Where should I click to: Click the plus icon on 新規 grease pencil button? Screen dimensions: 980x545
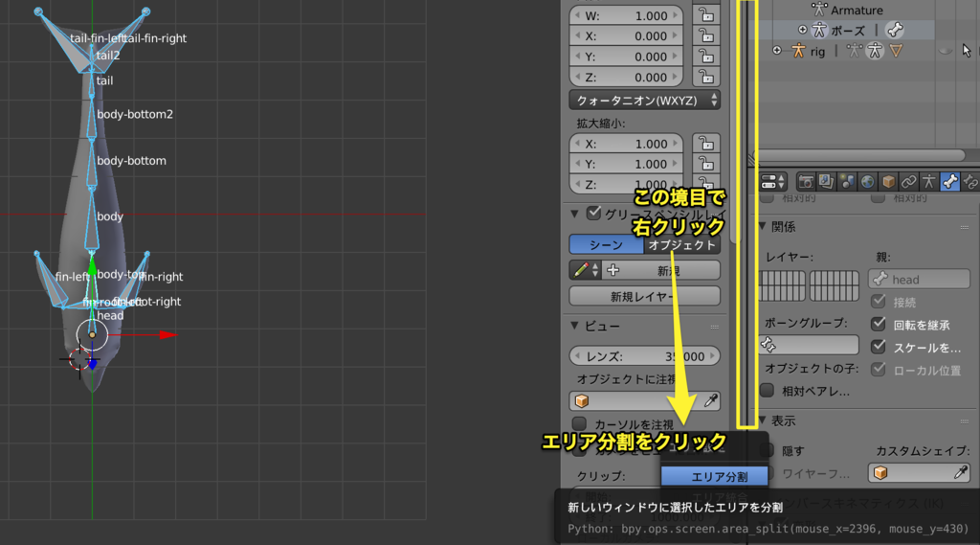tap(613, 270)
